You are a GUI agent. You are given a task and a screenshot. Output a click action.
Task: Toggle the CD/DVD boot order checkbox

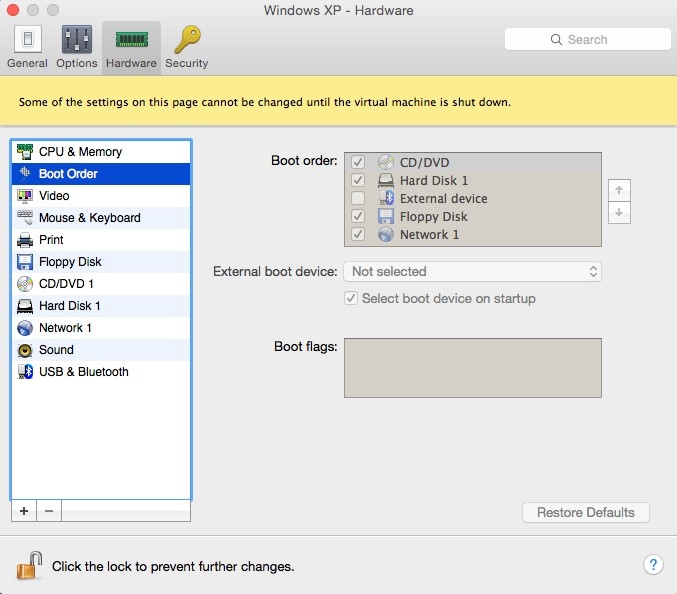click(358, 163)
